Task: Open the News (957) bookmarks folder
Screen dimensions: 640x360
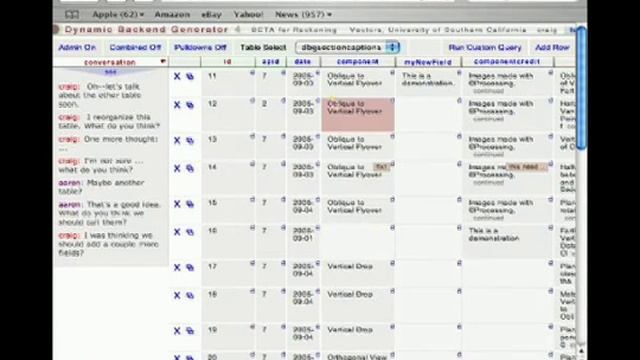Action: pyautogui.click(x=303, y=15)
